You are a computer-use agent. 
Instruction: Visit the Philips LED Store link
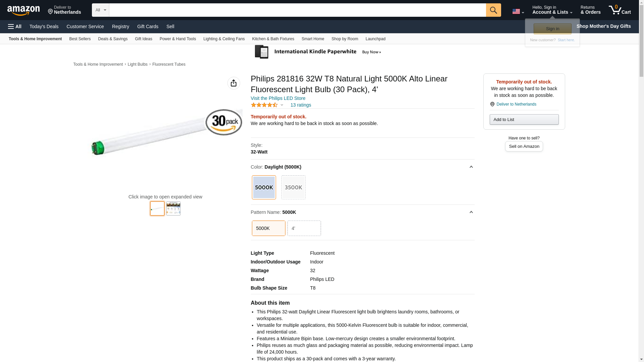coord(278,98)
